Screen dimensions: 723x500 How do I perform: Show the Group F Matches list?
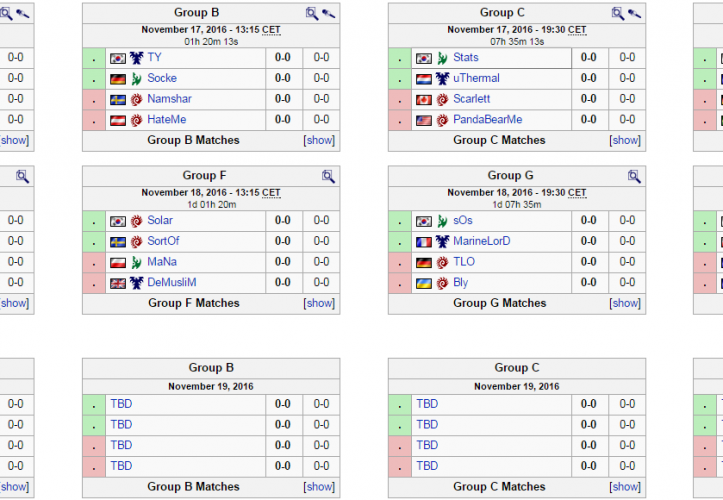click(x=320, y=303)
